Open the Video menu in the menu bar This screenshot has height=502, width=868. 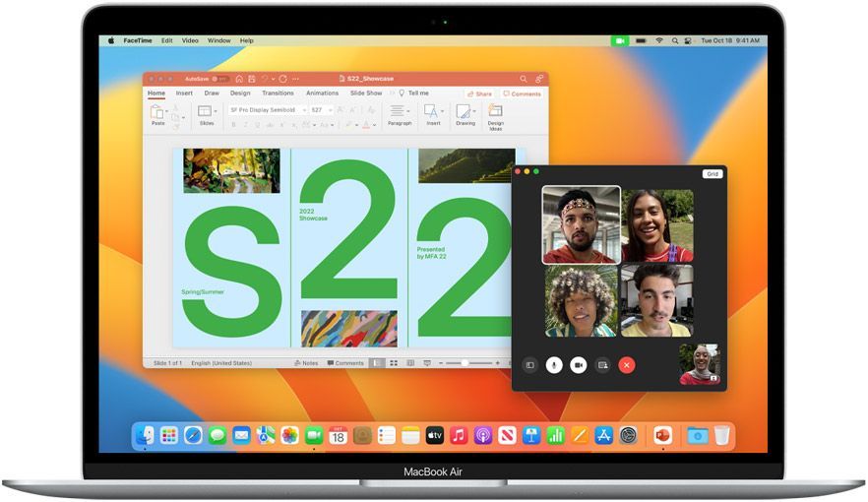pyautogui.click(x=190, y=40)
